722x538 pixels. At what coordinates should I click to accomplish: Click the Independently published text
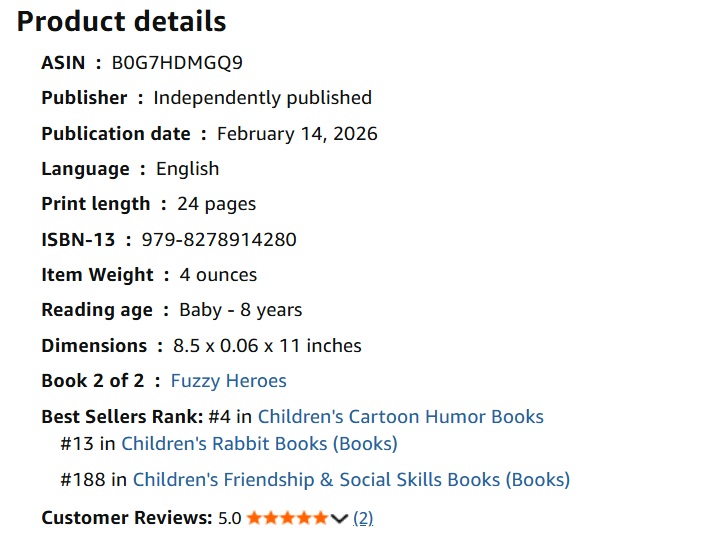[x=262, y=98]
